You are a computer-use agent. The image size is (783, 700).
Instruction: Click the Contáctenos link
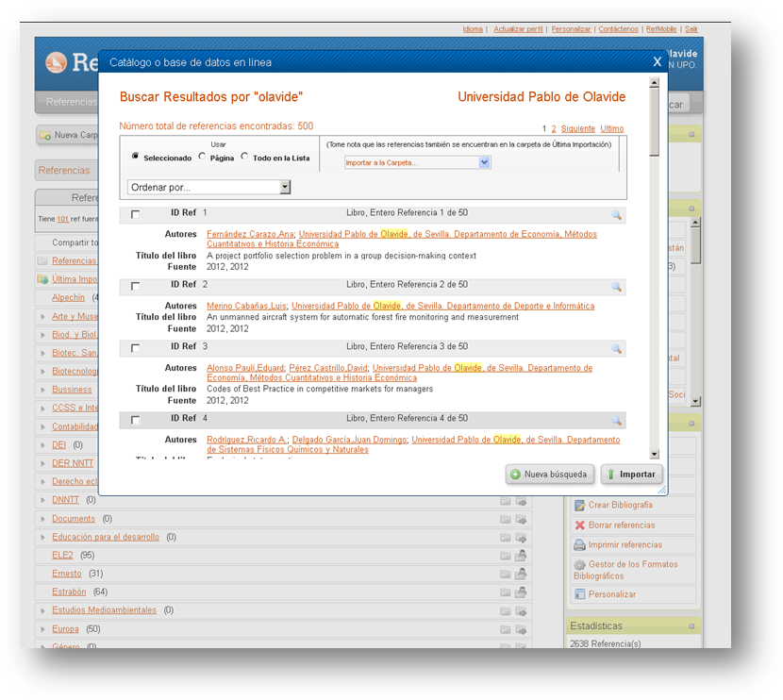click(618, 29)
